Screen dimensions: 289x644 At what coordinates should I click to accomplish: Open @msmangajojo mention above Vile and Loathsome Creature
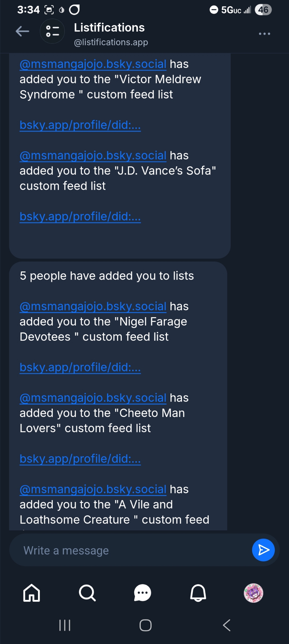pos(93,489)
